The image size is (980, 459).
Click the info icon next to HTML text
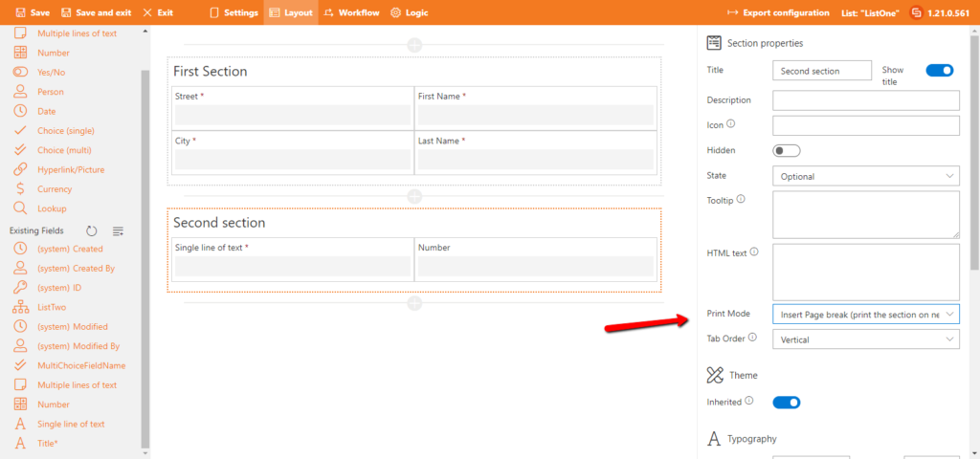point(754,252)
